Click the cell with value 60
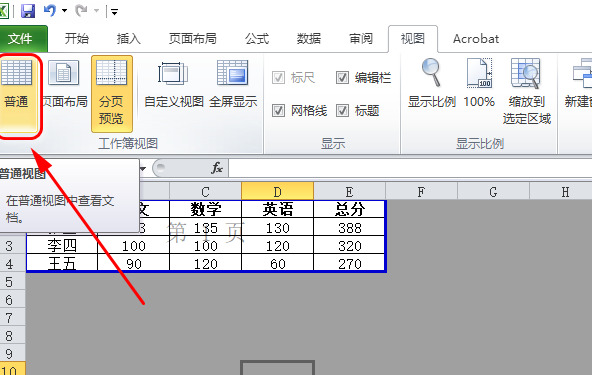592x375 pixels. [278, 263]
